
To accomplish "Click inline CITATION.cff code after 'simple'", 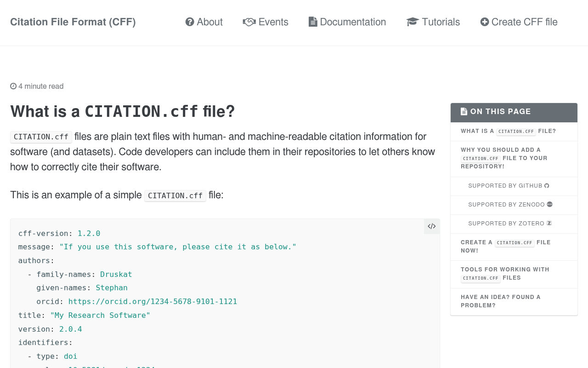I will tap(175, 195).
